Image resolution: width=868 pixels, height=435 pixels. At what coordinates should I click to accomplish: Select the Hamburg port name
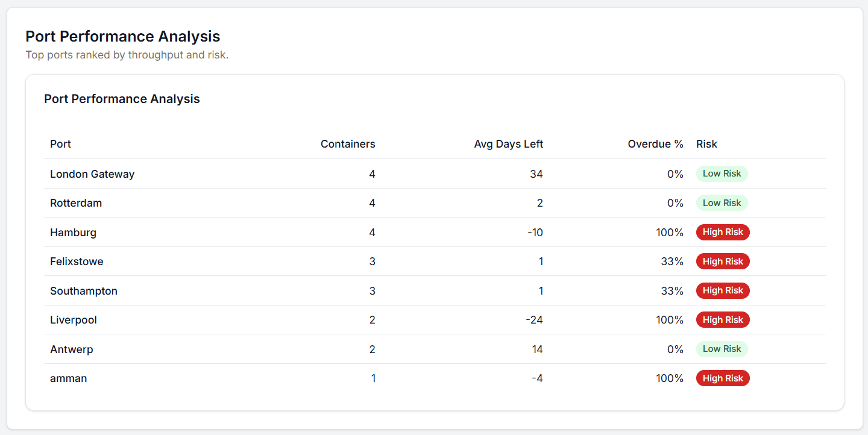(73, 232)
